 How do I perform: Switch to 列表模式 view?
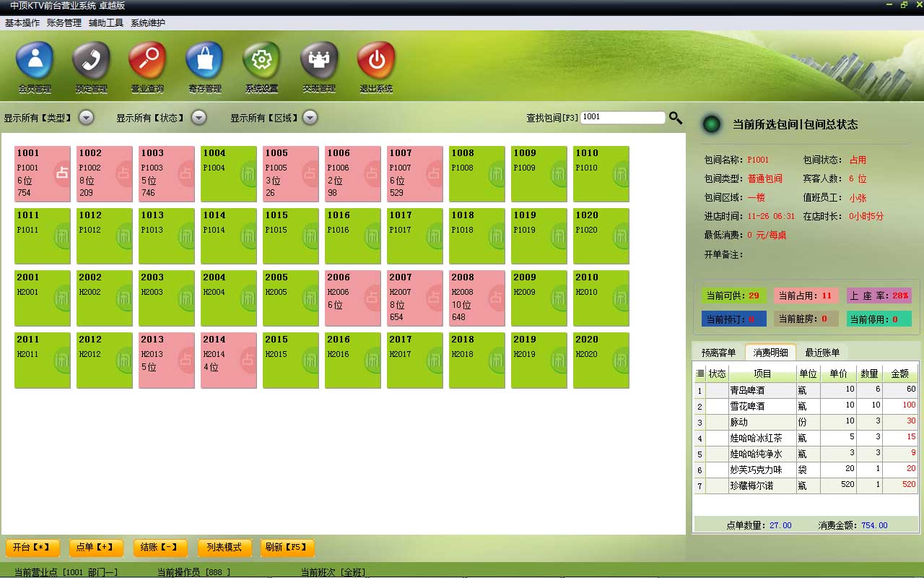[x=225, y=548]
